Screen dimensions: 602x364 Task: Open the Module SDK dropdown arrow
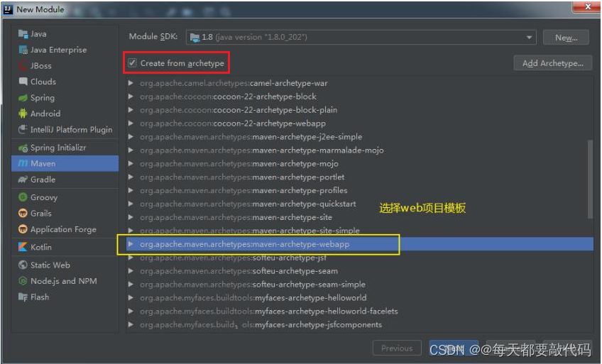529,37
